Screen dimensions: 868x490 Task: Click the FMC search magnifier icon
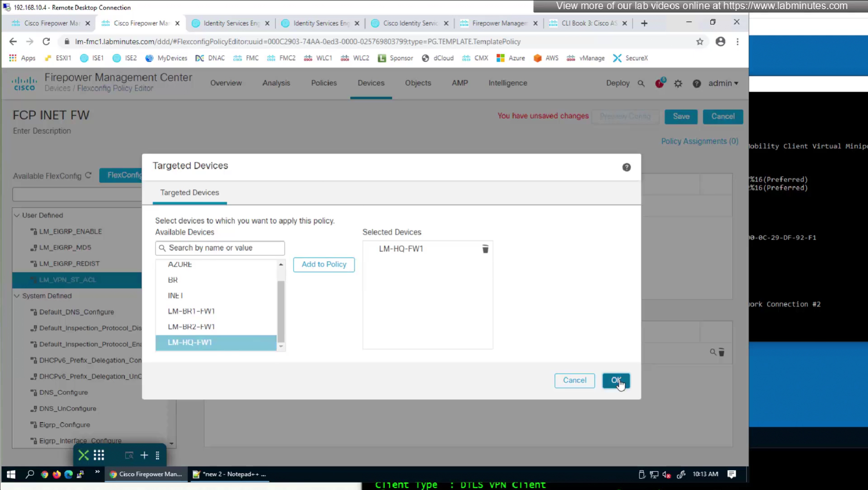point(641,83)
